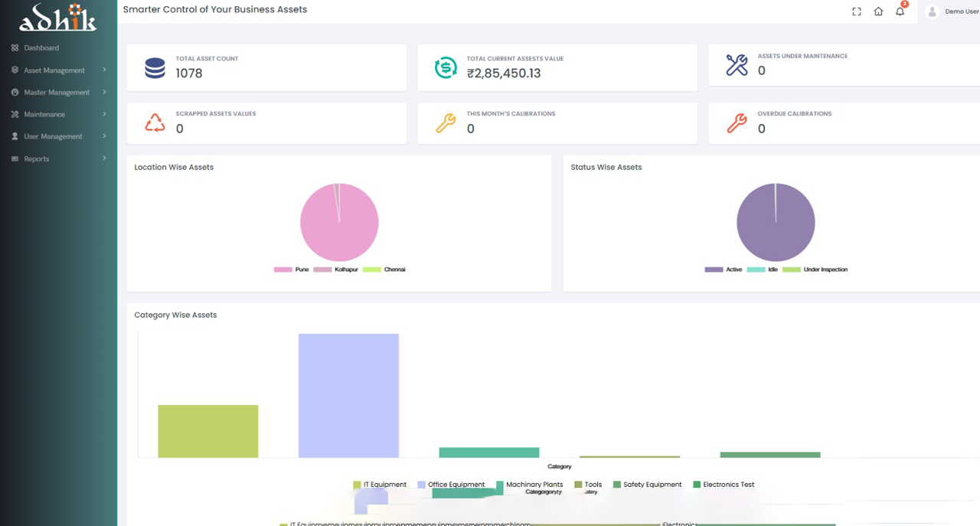Expand the Asset Management submenu arrow
This screenshot has height=526, width=980.
[104, 70]
